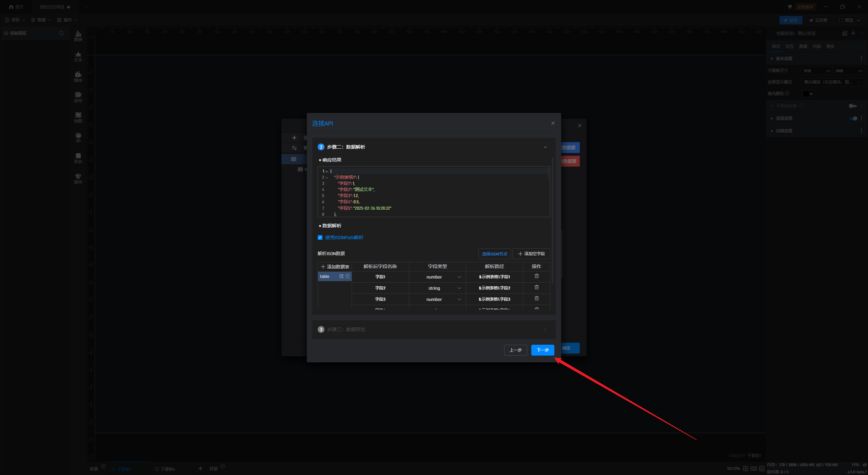
Task: Toggle the 子看板轮播 switch
Action: (853, 106)
